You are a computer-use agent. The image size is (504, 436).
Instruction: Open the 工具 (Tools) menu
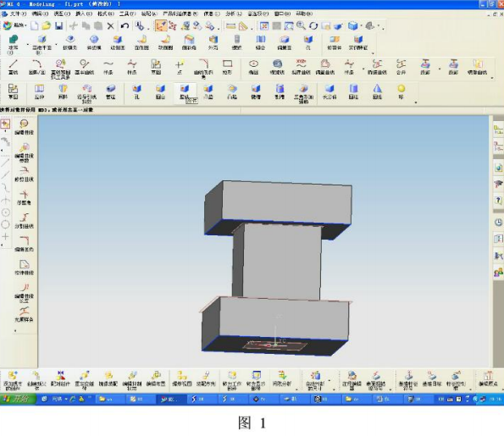[x=128, y=14]
